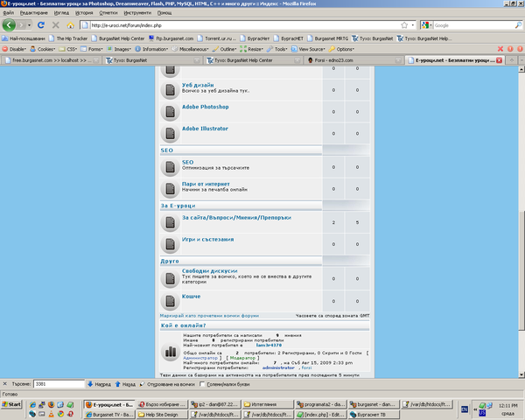Open the Information developer toolbar menu
The width and height of the screenshot is (525, 420).
[151, 49]
